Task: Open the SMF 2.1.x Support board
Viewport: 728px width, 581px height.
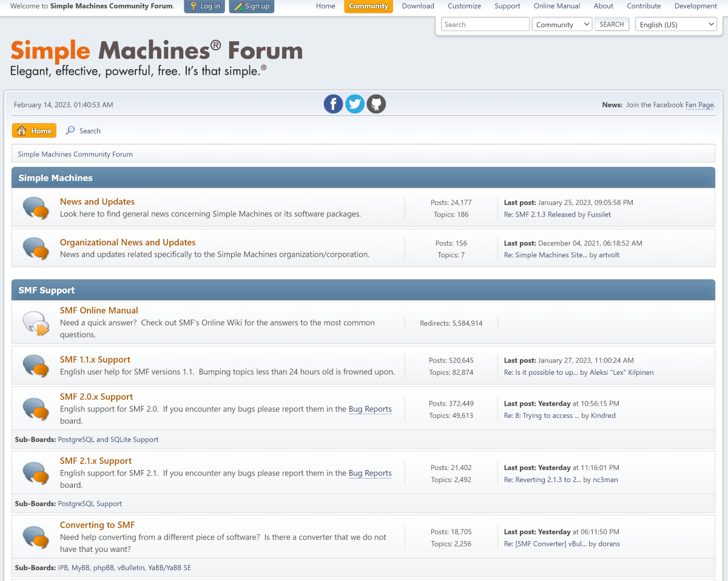Action: 96,461
